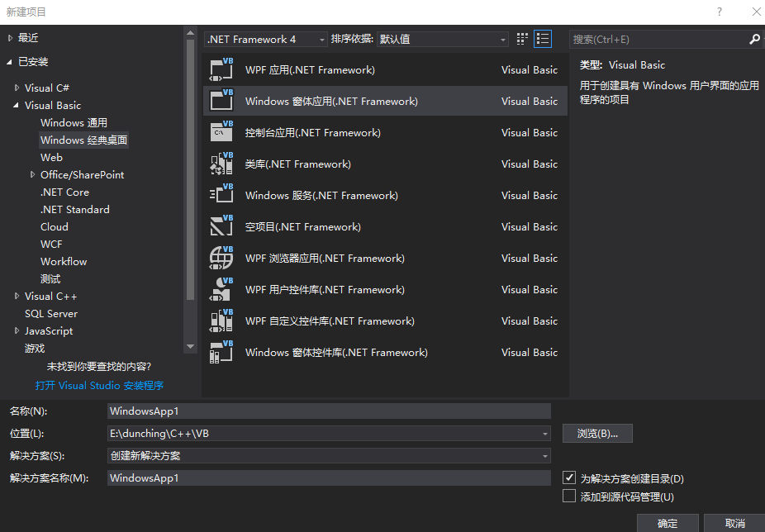Image resolution: width=765 pixels, height=532 pixels.
Task: Select Windows 通用 in the category tree
Action: pyautogui.click(x=74, y=123)
